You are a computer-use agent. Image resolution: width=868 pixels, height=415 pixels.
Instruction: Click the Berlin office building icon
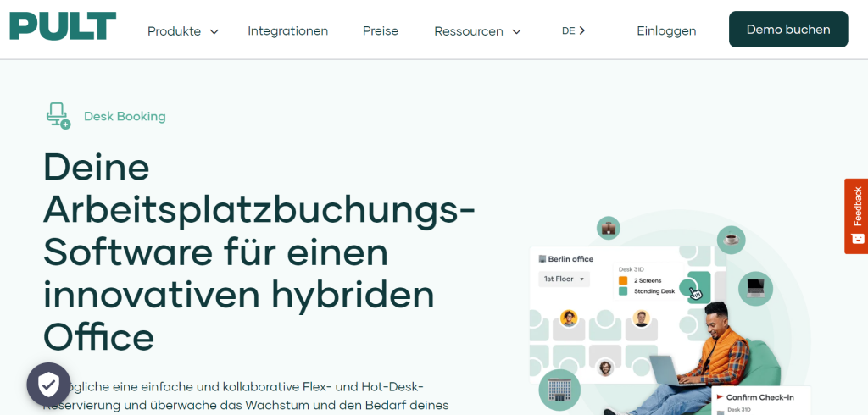click(542, 258)
